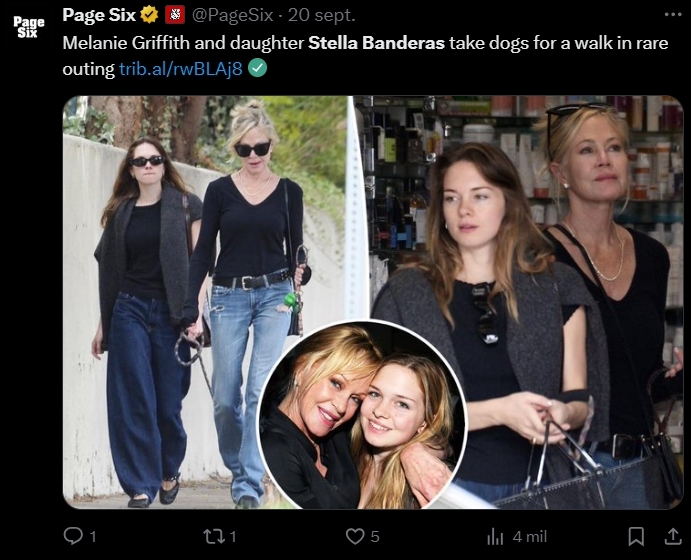691x560 pixels.
Task: Share the post via upload arrow icon
Action: pyautogui.click(x=672, y=536)
